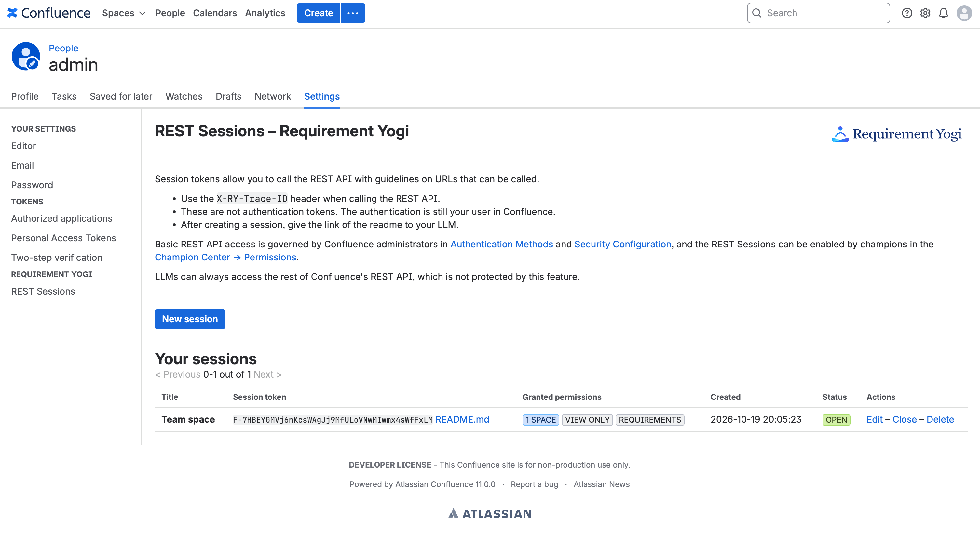Open Two-step verification settings

pos(57,258)
